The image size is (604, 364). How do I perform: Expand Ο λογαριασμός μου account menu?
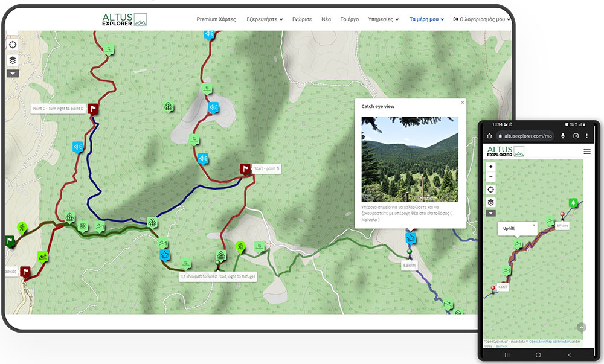(x=481, y=19)
